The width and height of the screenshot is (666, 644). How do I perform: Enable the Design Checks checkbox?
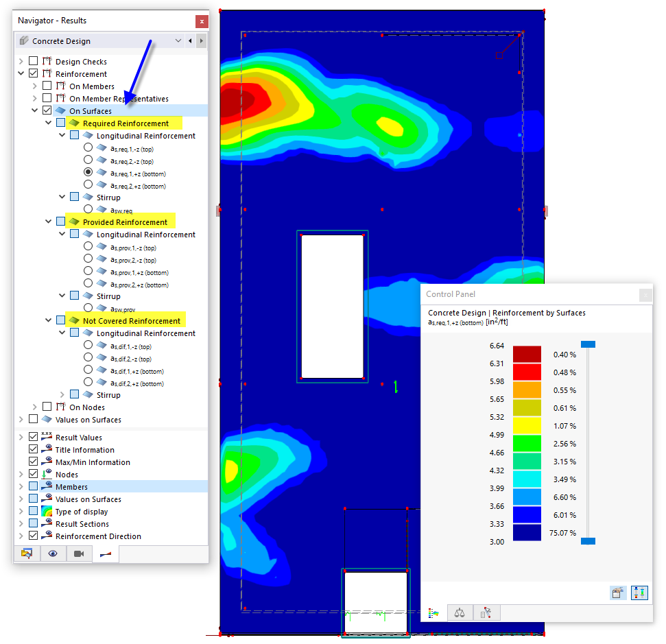pos(33,61)
